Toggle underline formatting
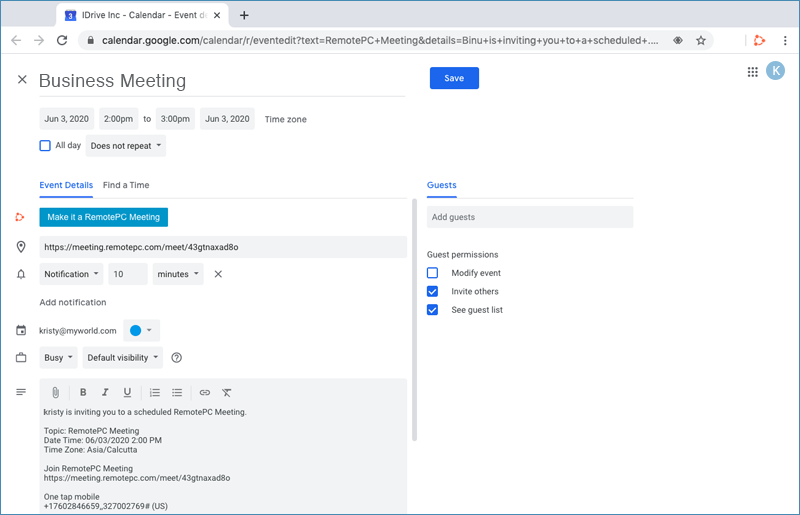This screenshot has width=800, height=515. point(127,392)
